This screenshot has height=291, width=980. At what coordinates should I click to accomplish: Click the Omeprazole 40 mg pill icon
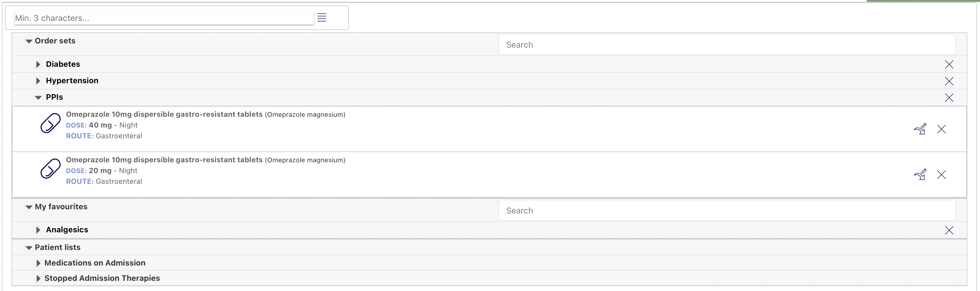(51, 123)
